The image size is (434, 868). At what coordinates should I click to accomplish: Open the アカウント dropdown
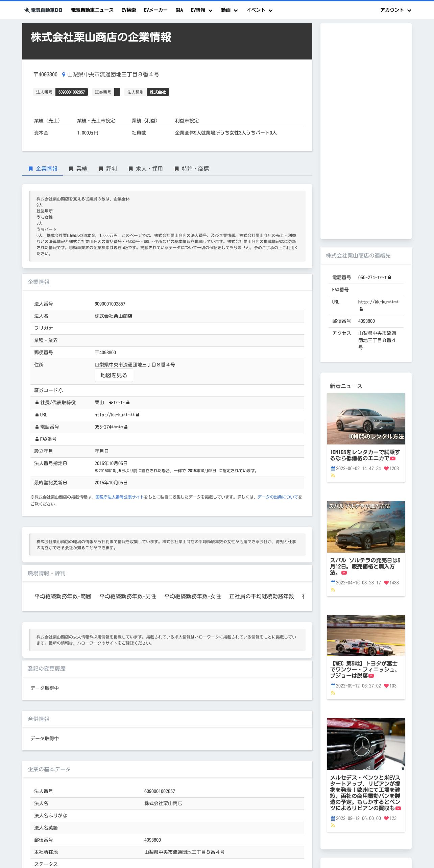[395, 10]
